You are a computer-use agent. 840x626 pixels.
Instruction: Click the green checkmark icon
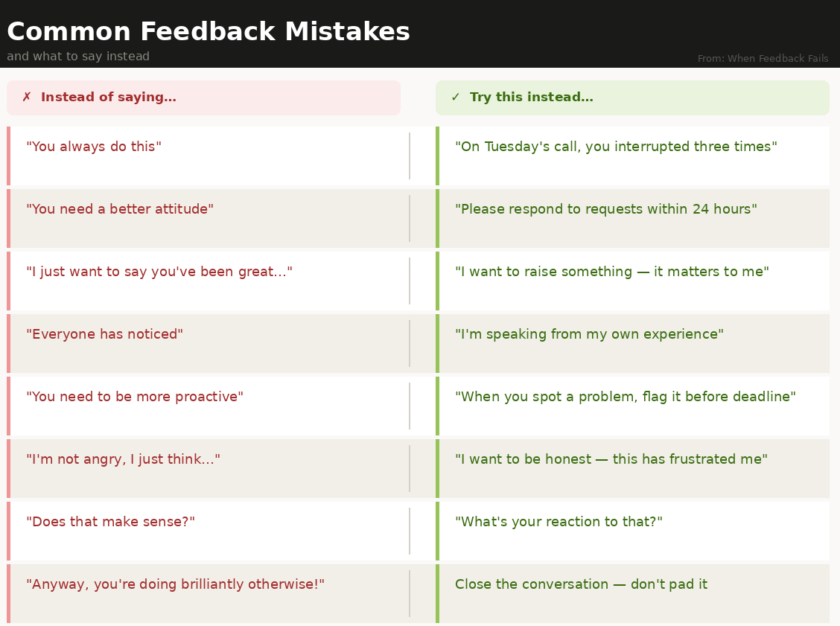tap(456, 98)
